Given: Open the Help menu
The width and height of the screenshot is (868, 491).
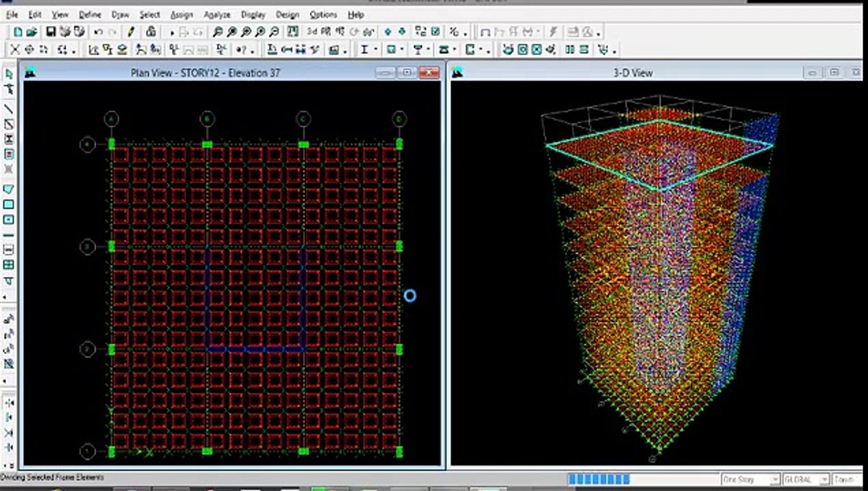Looking at the screenshot, I should [356, 14].
